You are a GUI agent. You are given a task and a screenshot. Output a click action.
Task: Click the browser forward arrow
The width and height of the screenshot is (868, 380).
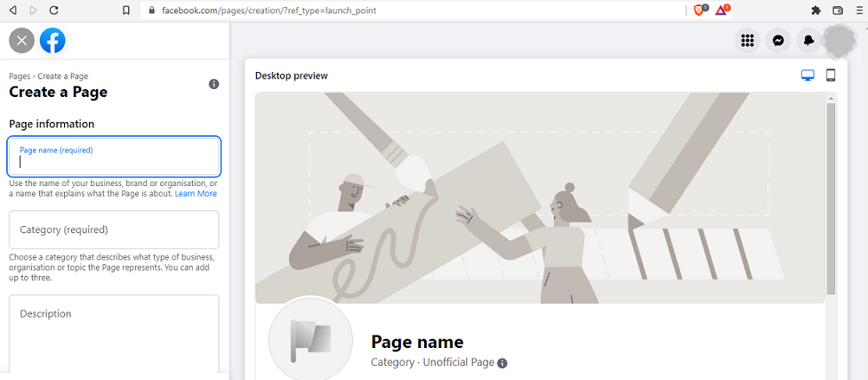pos(33,10)
